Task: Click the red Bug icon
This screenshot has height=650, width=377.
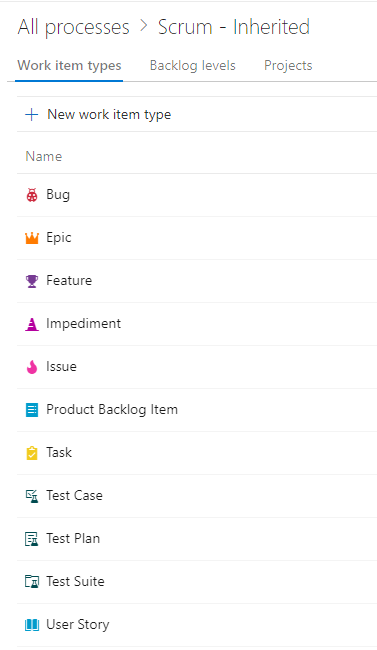Action: coord(32,195)
